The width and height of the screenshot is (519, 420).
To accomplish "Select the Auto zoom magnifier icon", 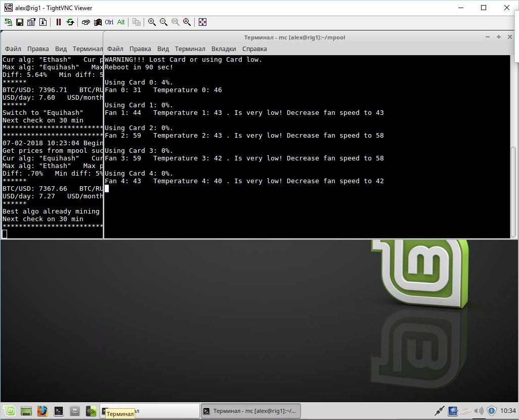I will 187,22.
